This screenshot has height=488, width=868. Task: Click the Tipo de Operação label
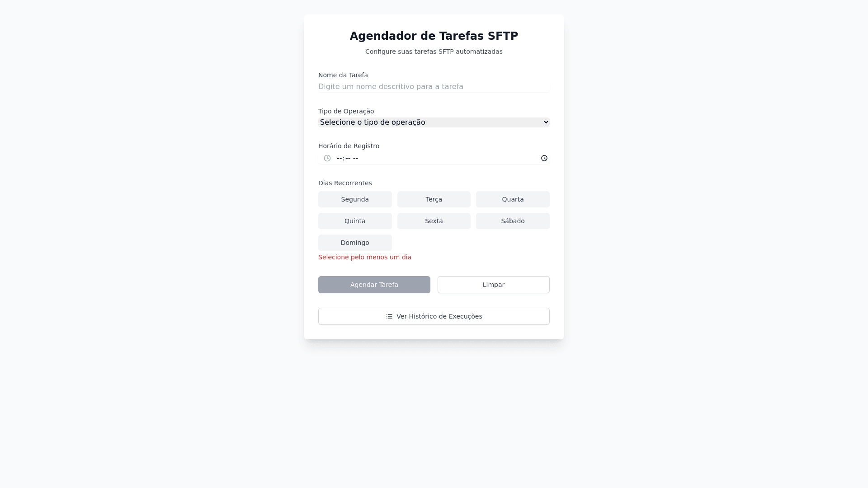pos(346,111)
